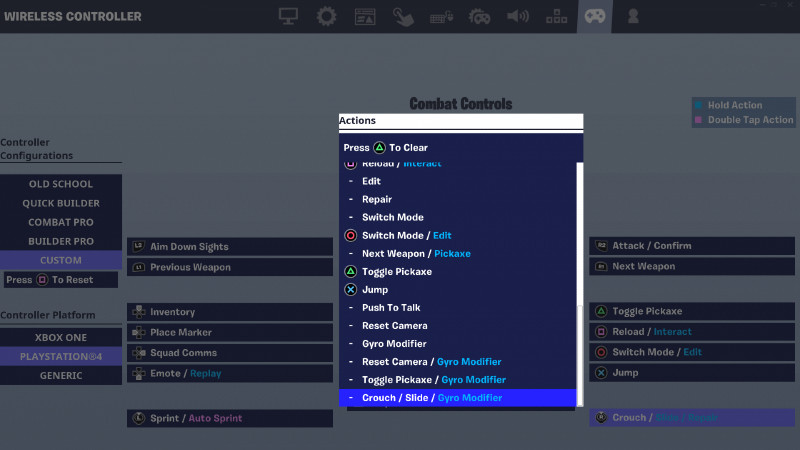Open the Attack / Confirm binding dropdown
Viewport: 800px width, 450px height.
pyautogui.click(x=691, y=247)
